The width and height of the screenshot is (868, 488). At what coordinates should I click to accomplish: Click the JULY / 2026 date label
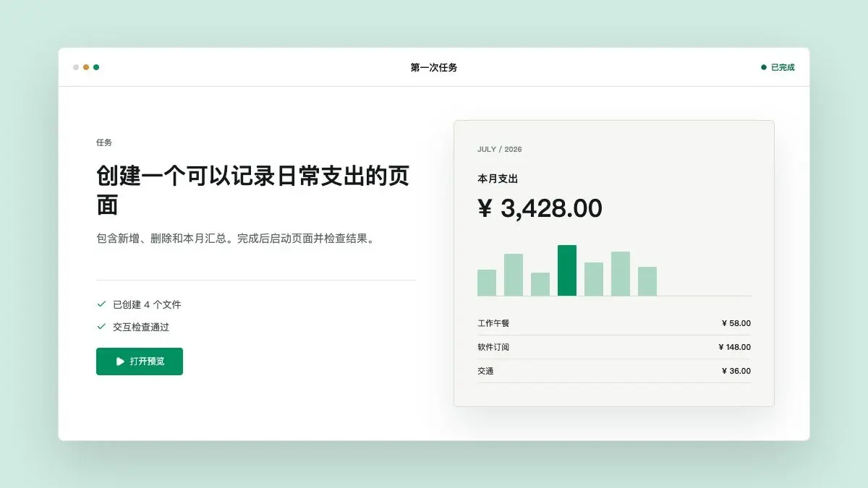coord(500,150)
